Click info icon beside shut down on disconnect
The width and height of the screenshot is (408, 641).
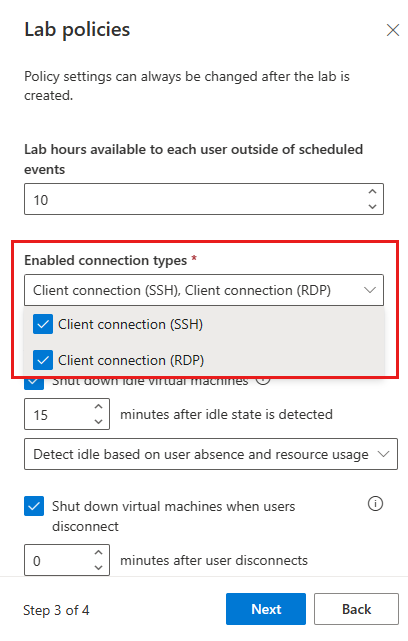(x=375, y=504)
